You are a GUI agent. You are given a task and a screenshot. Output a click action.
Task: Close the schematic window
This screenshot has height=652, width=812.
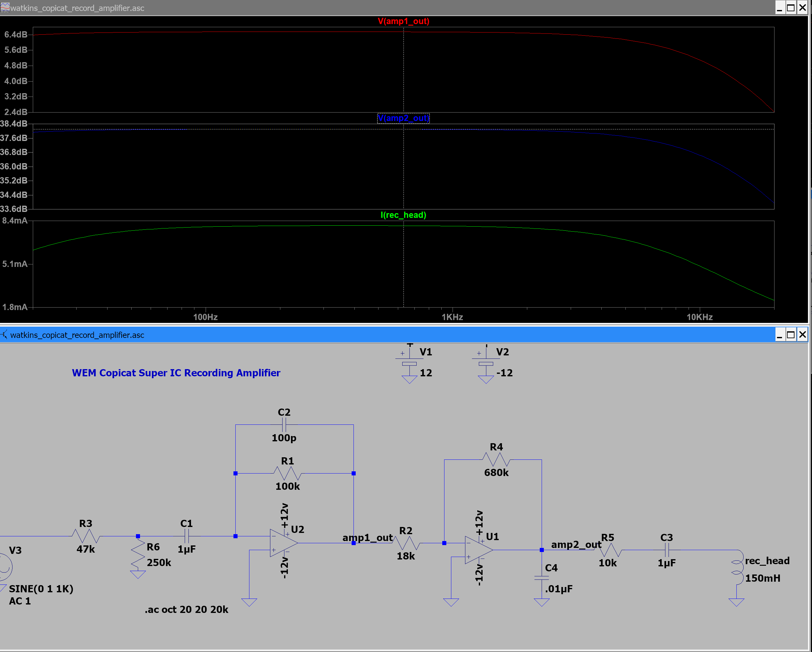(803, 334)
